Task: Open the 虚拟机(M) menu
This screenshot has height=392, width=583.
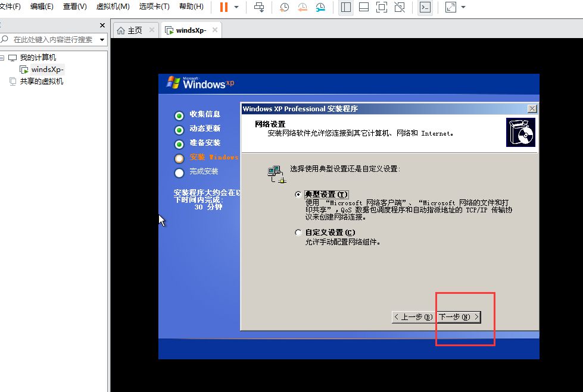Action: coord(113,7)
